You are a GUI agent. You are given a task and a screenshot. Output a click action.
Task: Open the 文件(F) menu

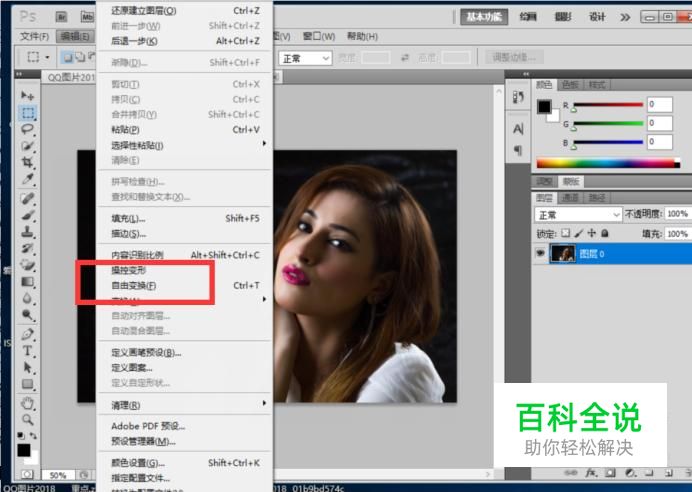click(x=34, y=36)
